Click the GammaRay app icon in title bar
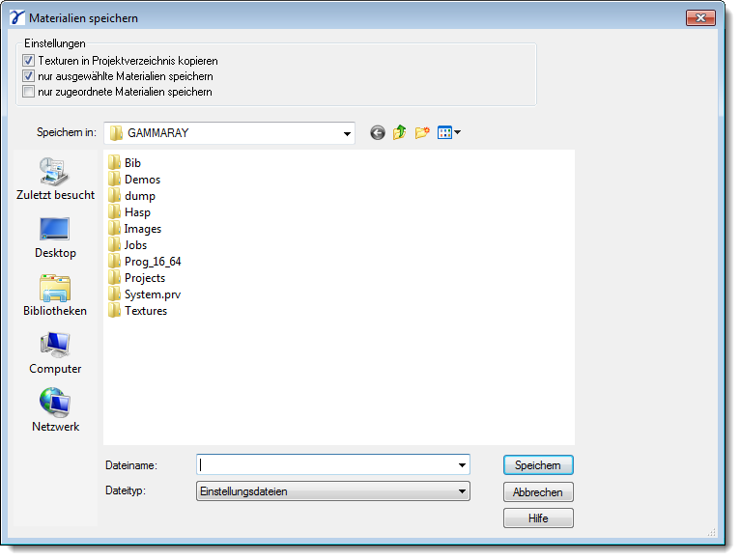Screen dimensions: 740x560 pos(17,17)
